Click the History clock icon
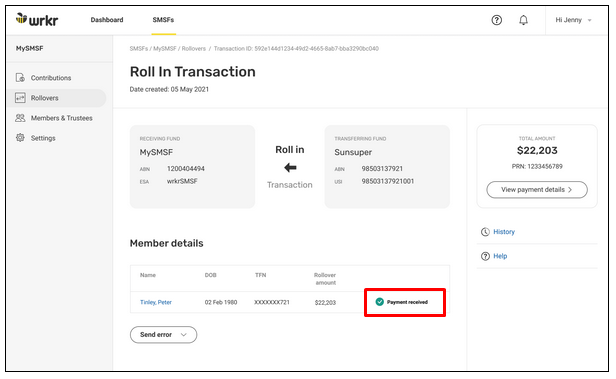The width and height of the screenshot is (616, 379). pos(485,232)
